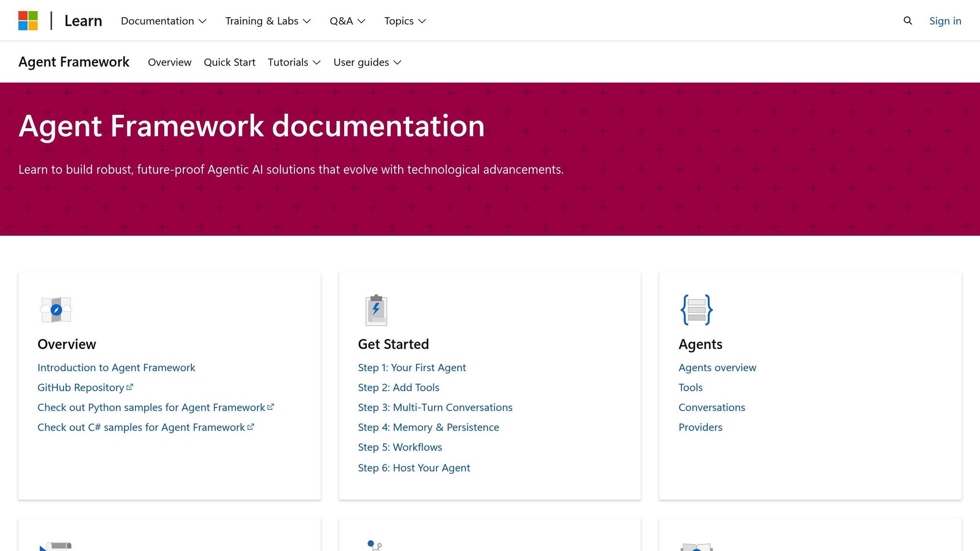Open the Training & Labs menu
Viewport: 980px width, 551px height.
coord(267,21)
